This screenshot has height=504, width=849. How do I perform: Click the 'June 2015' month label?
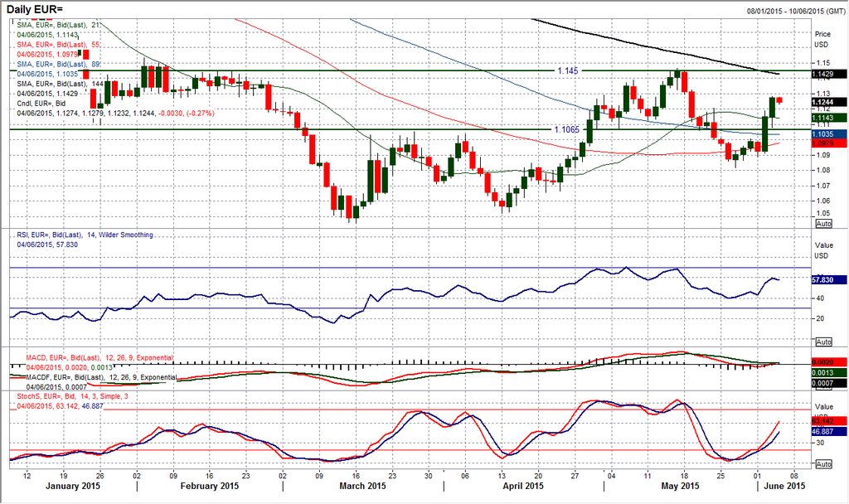coord(784,486)
